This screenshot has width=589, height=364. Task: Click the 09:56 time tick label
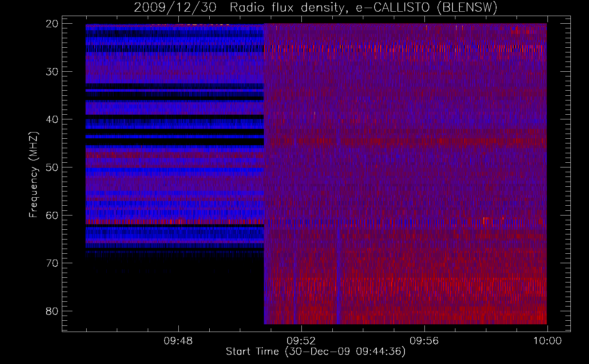point(424,341)
